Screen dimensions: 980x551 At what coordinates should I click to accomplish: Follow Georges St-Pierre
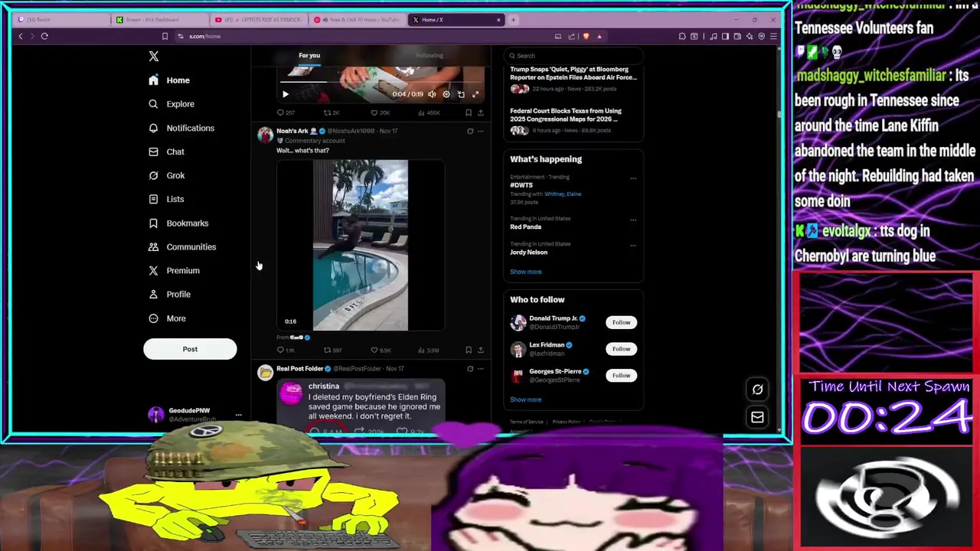pyautogui.click(x=621, y=375)
